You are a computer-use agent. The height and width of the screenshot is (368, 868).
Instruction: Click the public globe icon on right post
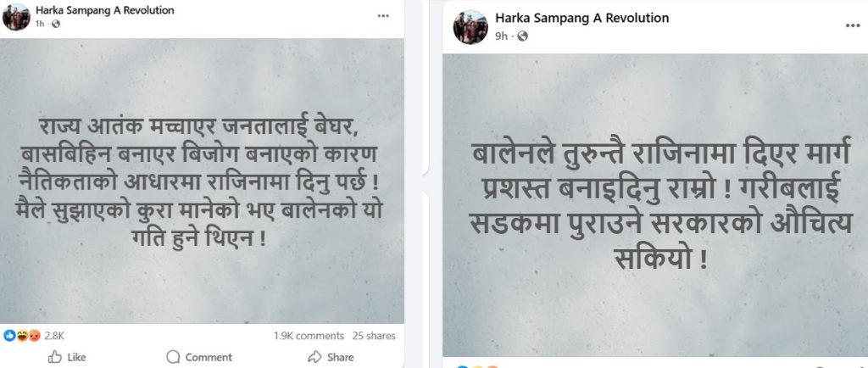tap(522, 36)
